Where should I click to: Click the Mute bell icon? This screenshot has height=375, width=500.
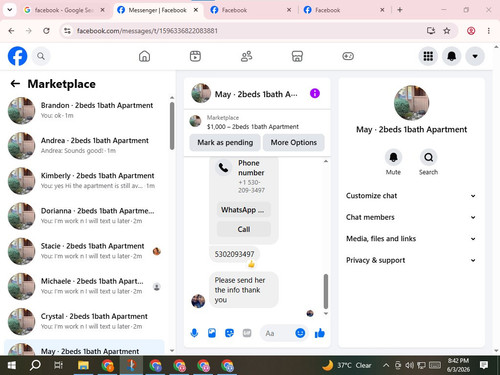393,157
